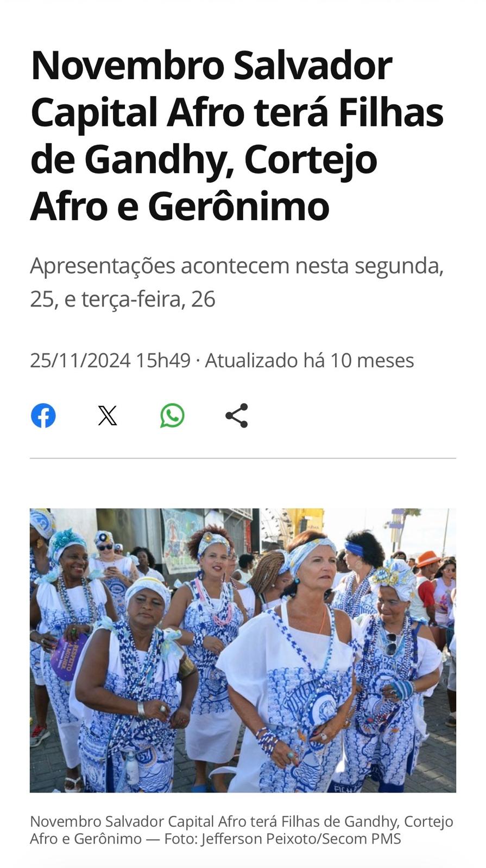Tap the purple fan in the photo
This screenshot has width=486, height=868.
coord(67,656)
